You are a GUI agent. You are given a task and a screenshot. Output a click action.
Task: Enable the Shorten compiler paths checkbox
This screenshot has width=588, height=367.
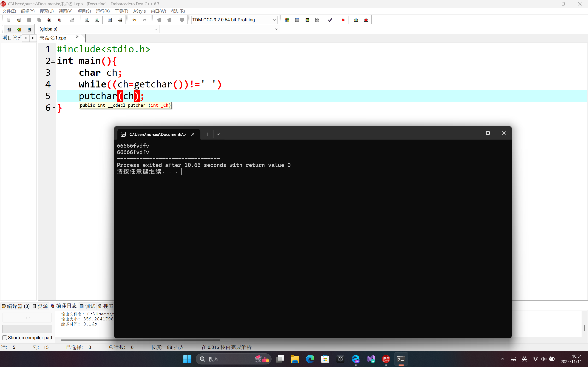point(5,338)
